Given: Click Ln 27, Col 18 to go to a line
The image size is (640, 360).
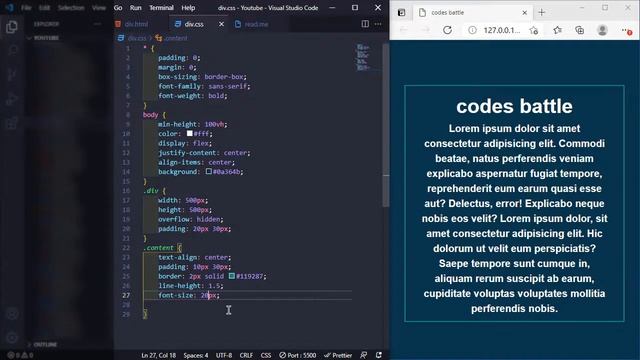Looking at the screenshot, I should click(x=158, y=355).
